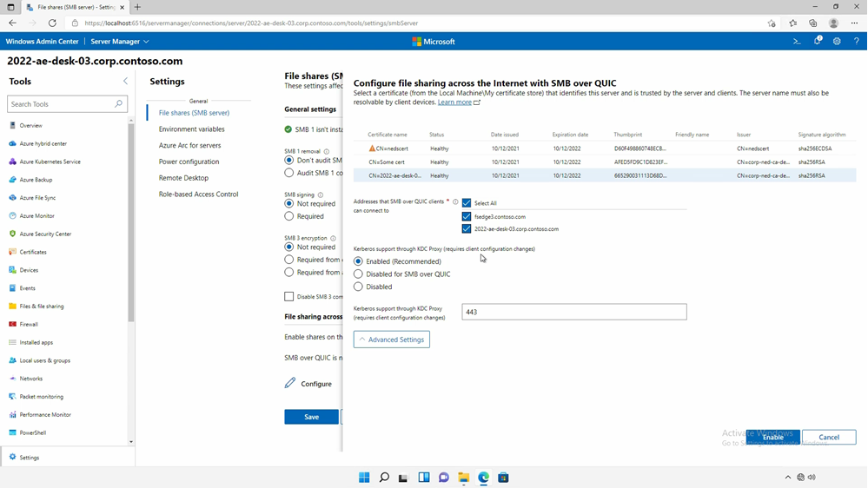Open Azure Security Center tool

click(45, 234)
